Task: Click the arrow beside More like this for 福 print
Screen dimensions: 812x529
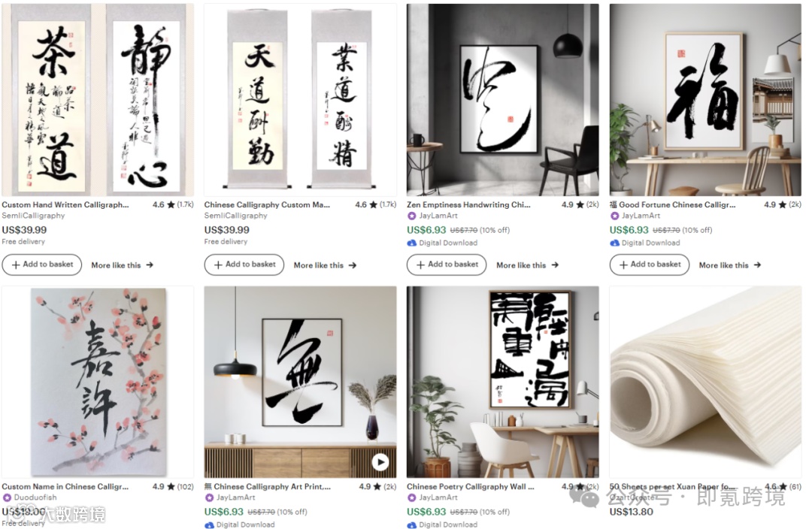Action: pos(758,265)
